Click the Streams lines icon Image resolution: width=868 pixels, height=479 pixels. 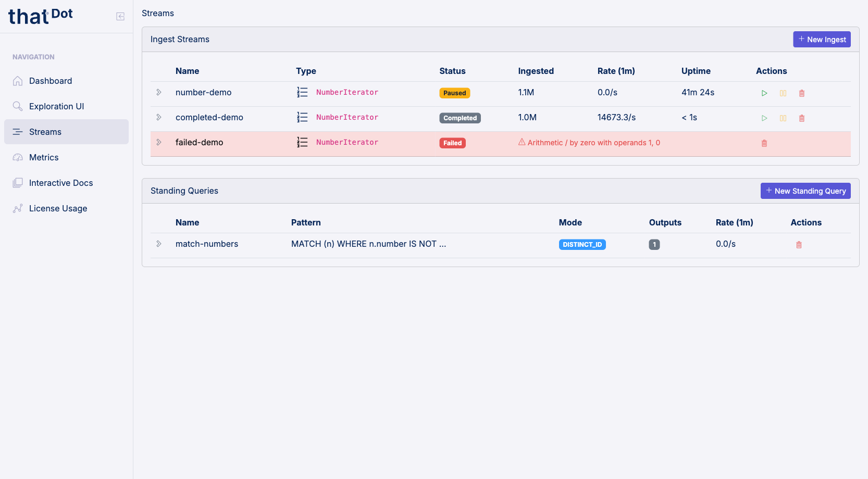18,132
